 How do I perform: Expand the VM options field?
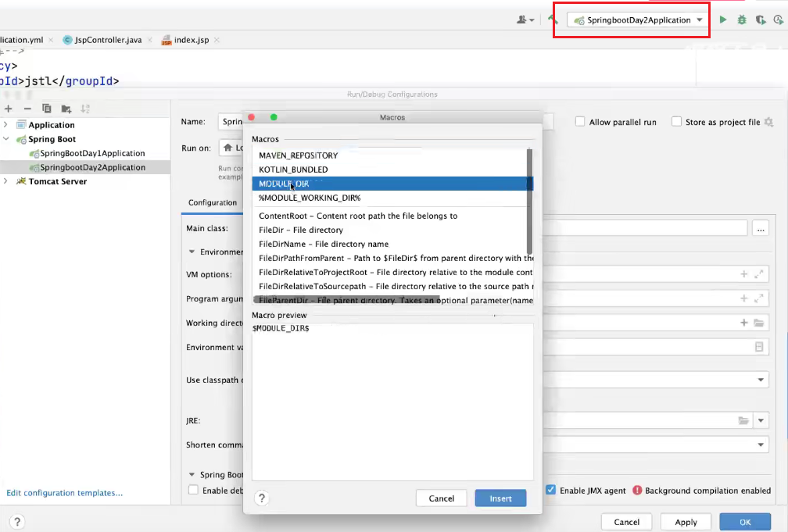point(759,273)
